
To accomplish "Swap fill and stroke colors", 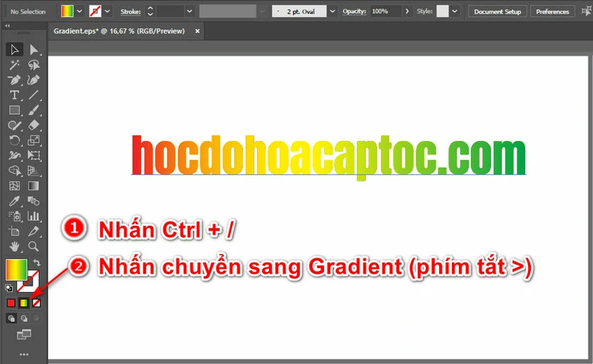I will 37,262.
